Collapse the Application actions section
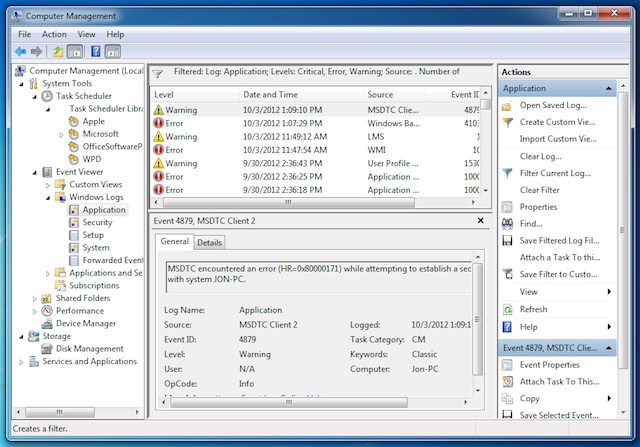 coord(609,89)
